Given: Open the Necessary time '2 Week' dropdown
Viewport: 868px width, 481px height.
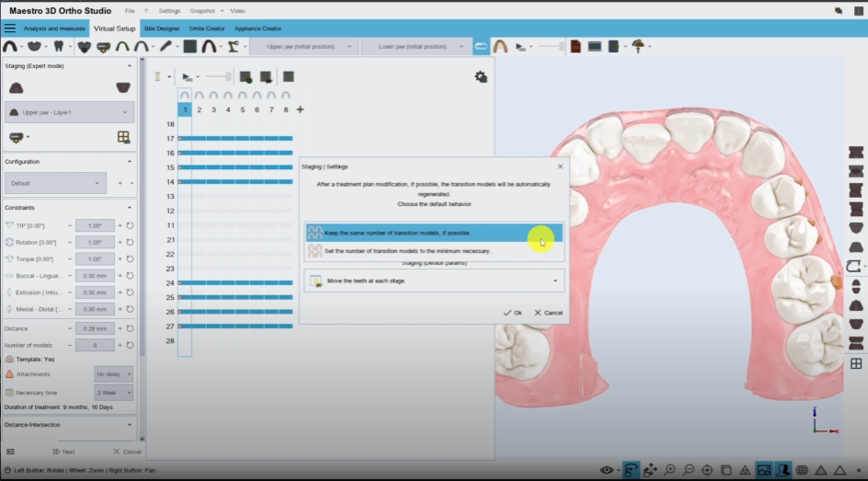Looking at the screenshot, I should [x=113, y=393].
